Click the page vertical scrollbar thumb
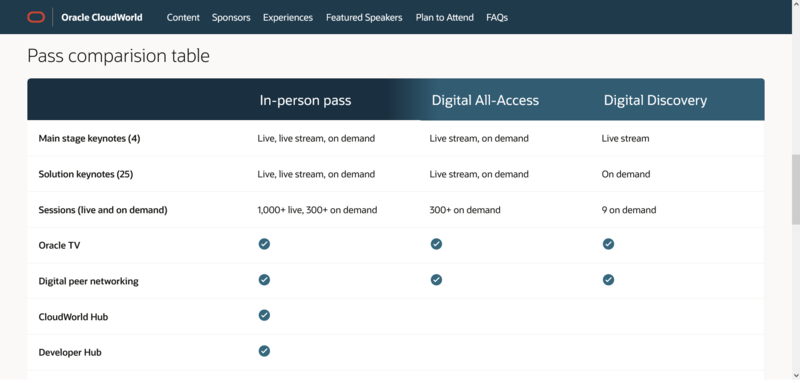 point(795,190)
